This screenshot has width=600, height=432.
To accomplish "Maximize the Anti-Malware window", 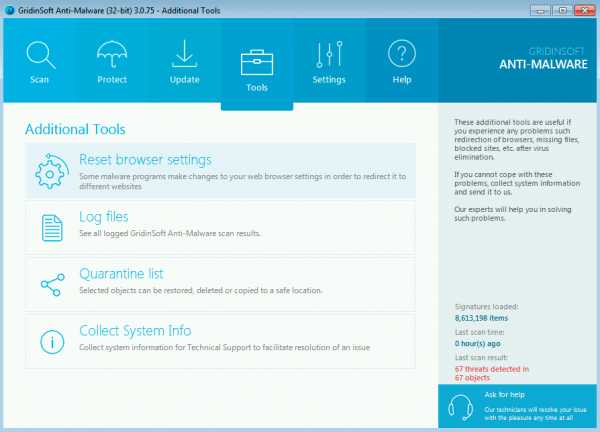I will click(562, 10).
